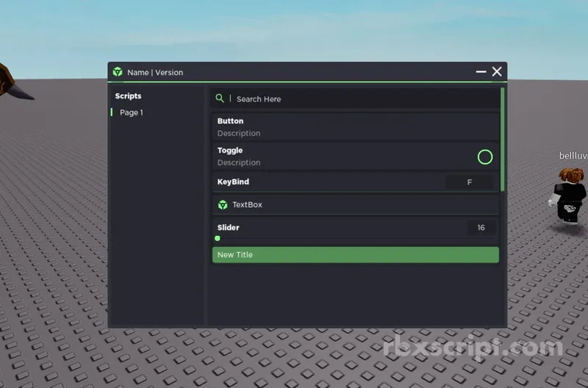Click into the TextBox field

[356, 205]
